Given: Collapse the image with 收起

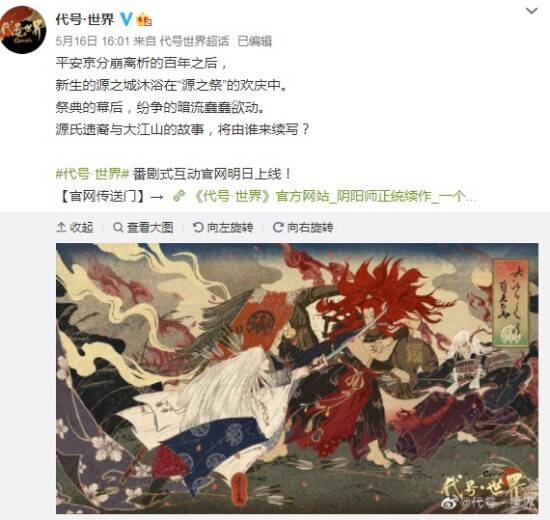Looking at the screenshot, I should coord(75,227).
